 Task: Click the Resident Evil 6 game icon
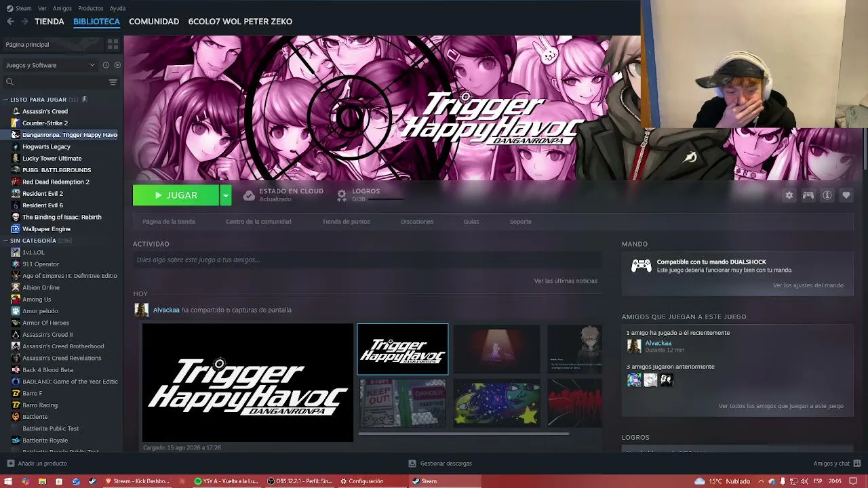16,205
